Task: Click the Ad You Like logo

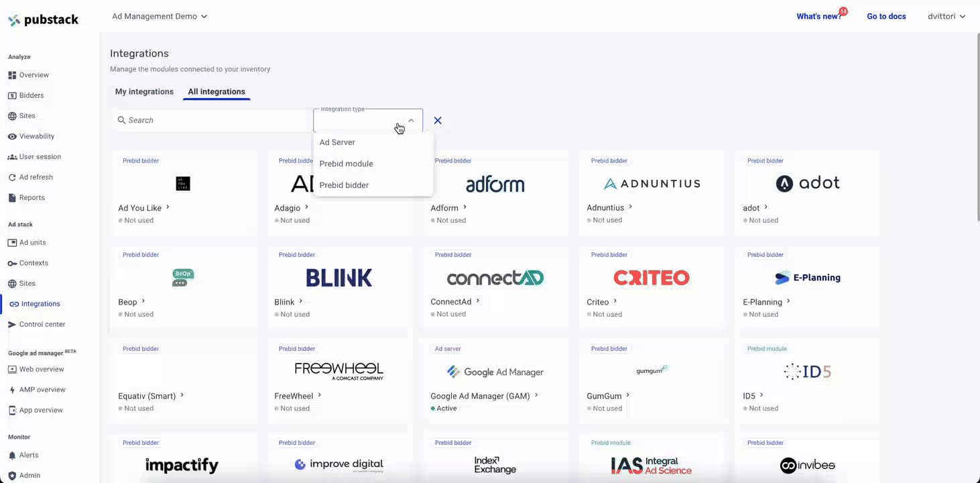Action: click(183, 184)
